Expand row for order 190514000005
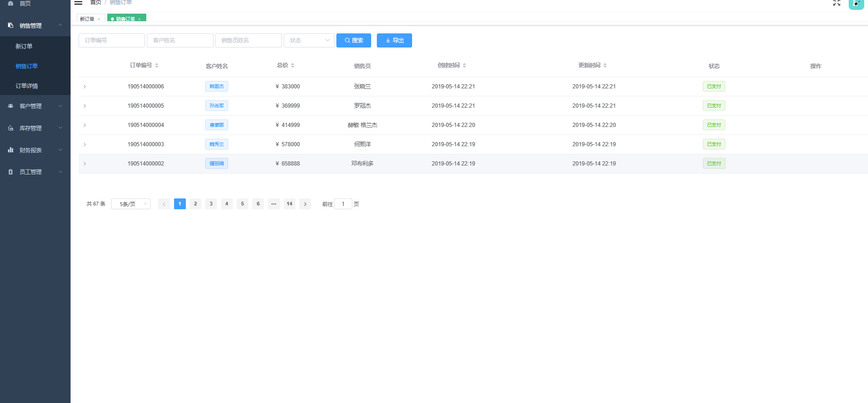Screen dimensions: 868x403 click(x=85, y=106)
